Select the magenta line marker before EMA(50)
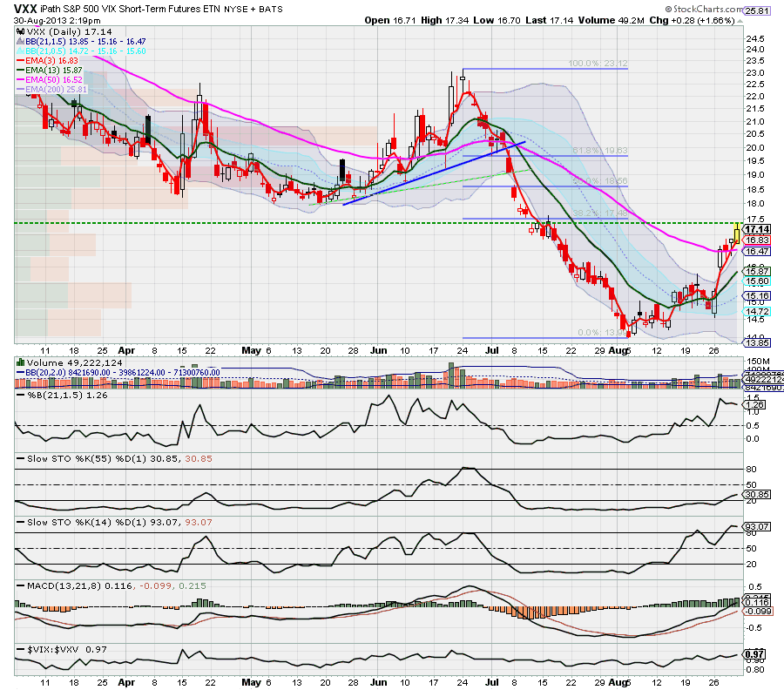784x690 pixels. pos(21,79)
